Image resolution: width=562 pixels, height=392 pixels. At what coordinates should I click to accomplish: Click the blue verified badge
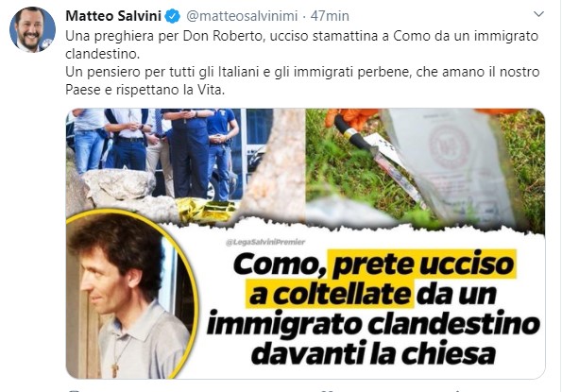(173, 16)
